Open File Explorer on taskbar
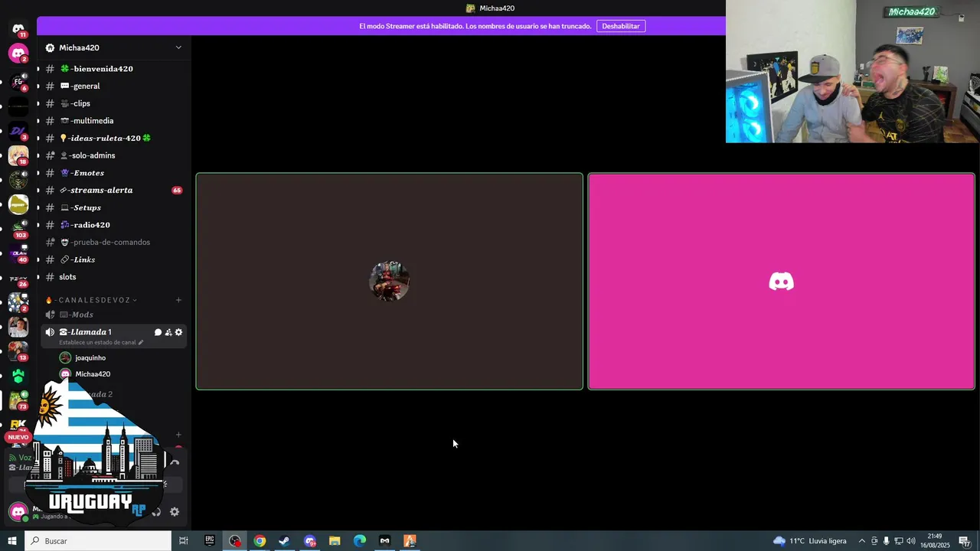 click(x=335, y=540)
